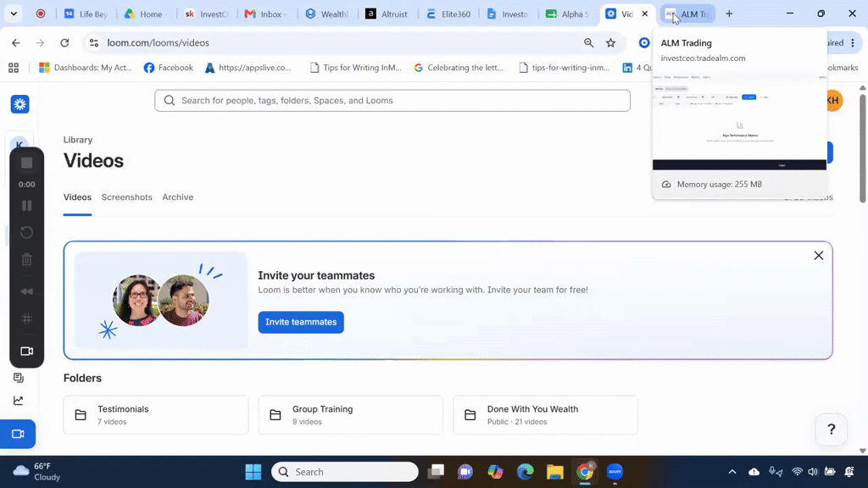
Task: Open Zoom from the taskbar
Action: [615, 472]
